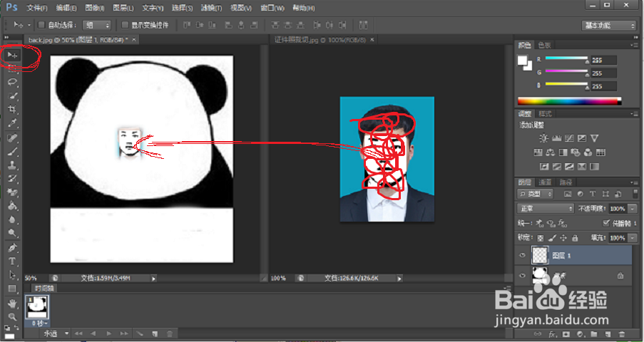Select the Healing Brush tool
Image resolution: width=644 pixels, height=342 pixels.
click(12, 138)
